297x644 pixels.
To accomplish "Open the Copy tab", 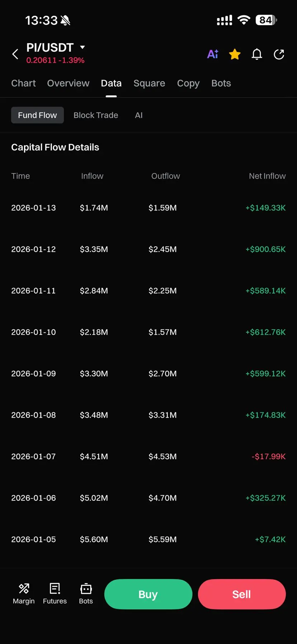I will 188,83.
